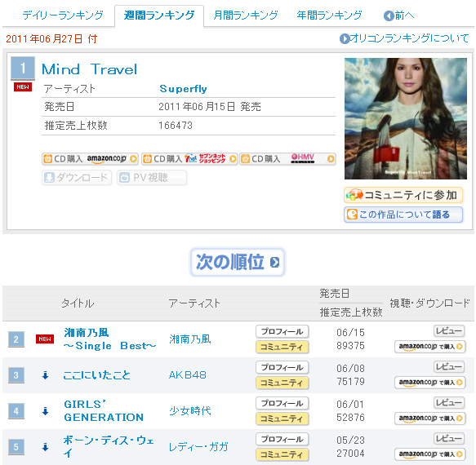Open コミュニティ for 湘南乃風
This screenshot has width=476, height=465.
click(282, 347)
